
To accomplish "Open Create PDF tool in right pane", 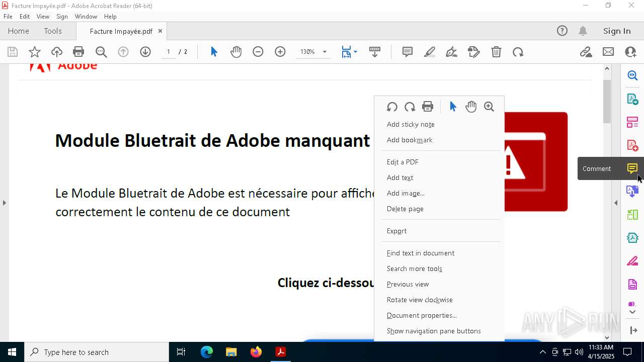I will tap(632, 145).
